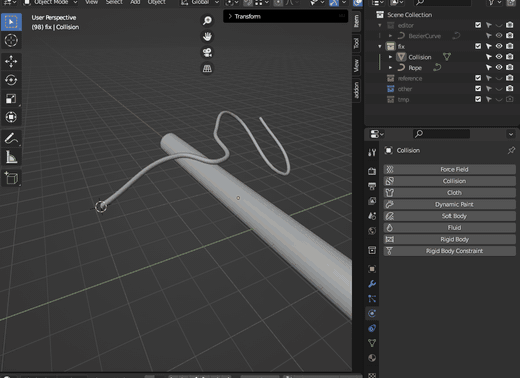The height and width of the screenshot is (378, 520).
Task: Switch to the Tool sidebar tab
Action: click(356, 43)
